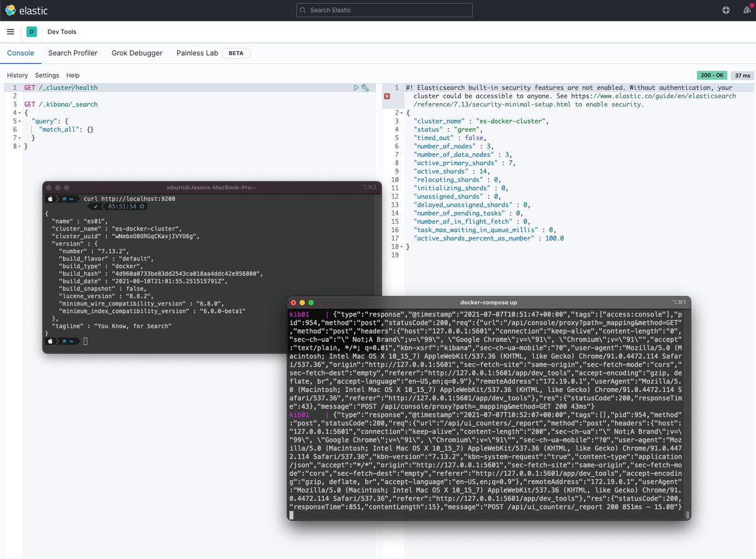Click the "match_all": {} line in editor
This screenshot has width=756, height=559.
click(67, 129)
